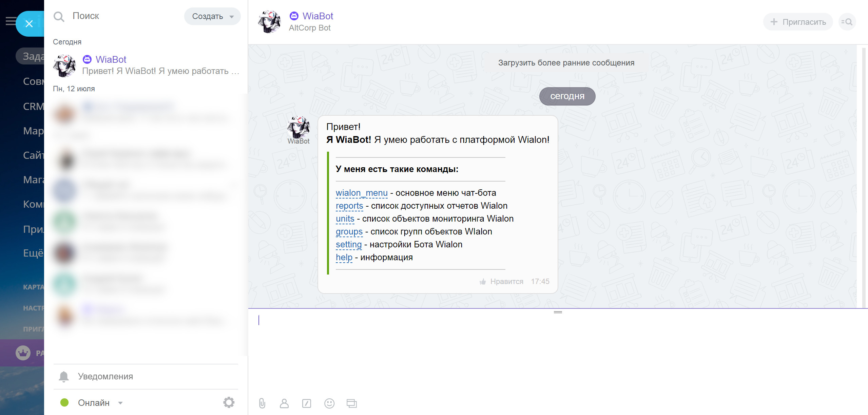Screen dimensions: 868x415
Task: Click the Notifications bell icon
Action: point(64,376)
